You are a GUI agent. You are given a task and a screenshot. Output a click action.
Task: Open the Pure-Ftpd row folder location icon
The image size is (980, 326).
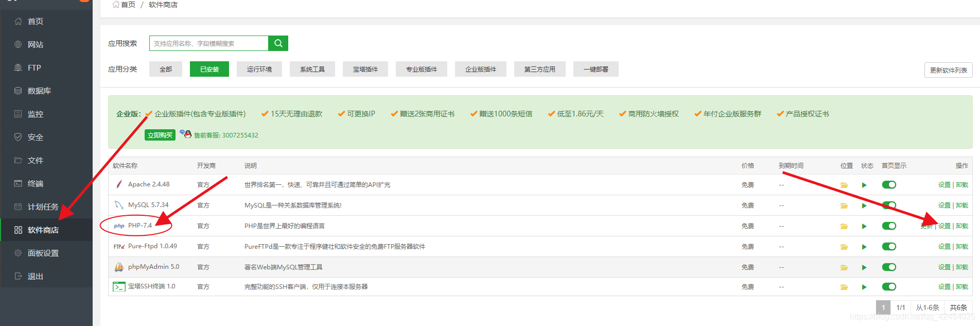pyautogui.click(x=844, y=247)
